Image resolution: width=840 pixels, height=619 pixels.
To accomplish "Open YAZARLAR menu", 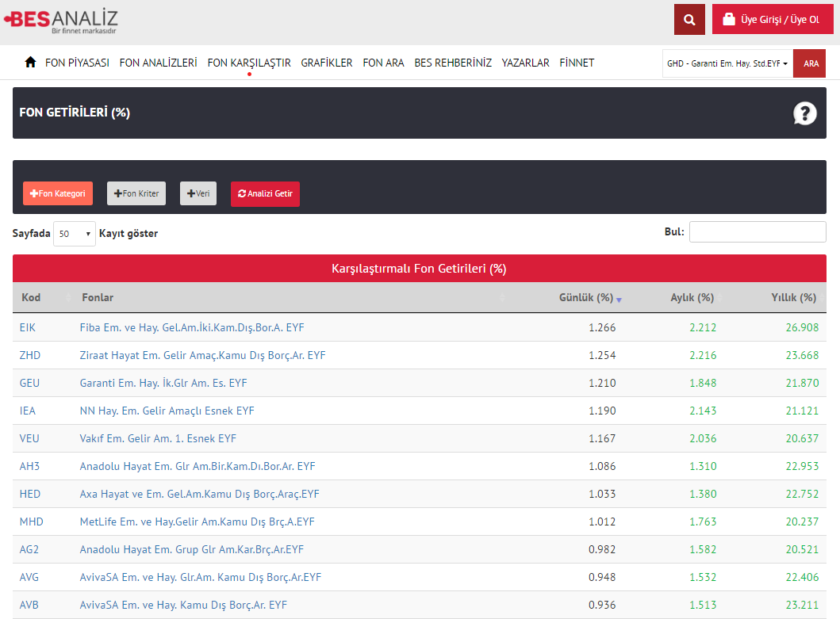I will pos(526,63).
